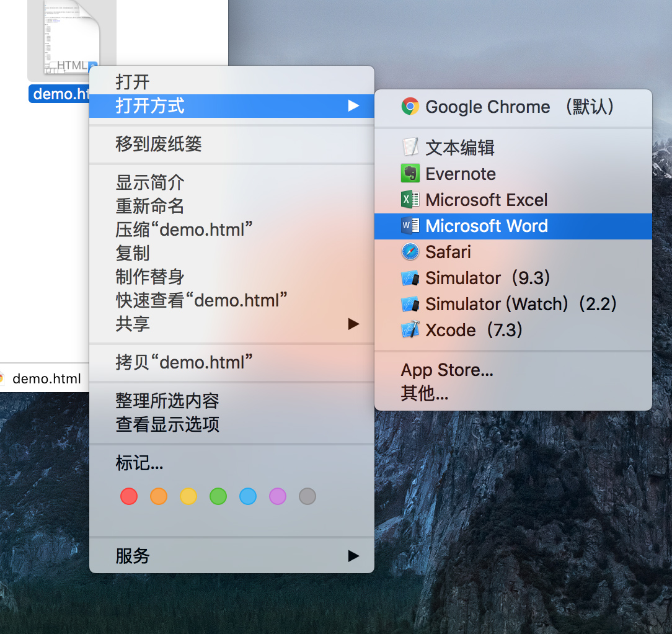Select 移到废纸篓 to trash file
Image resolution: width=672 pixels, height=634 pixels.
point(231,144)
